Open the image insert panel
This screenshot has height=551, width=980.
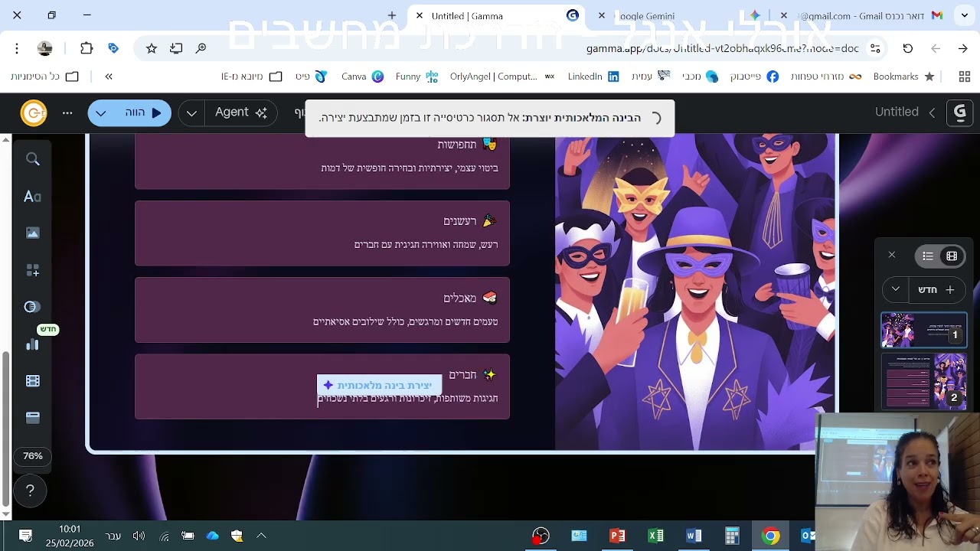(x=32, y=233)
